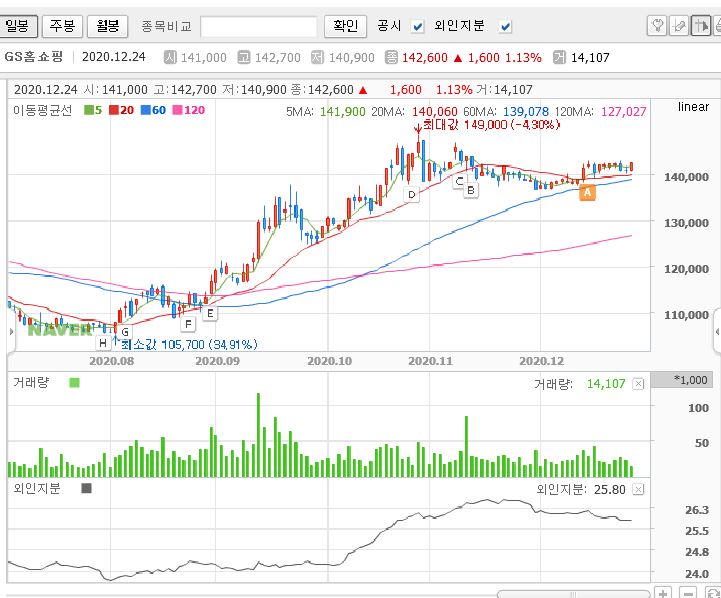Click the 60MA value 139,078
Image resolution: width=721 pixels, height=598 pixels.
pos(526,112)
